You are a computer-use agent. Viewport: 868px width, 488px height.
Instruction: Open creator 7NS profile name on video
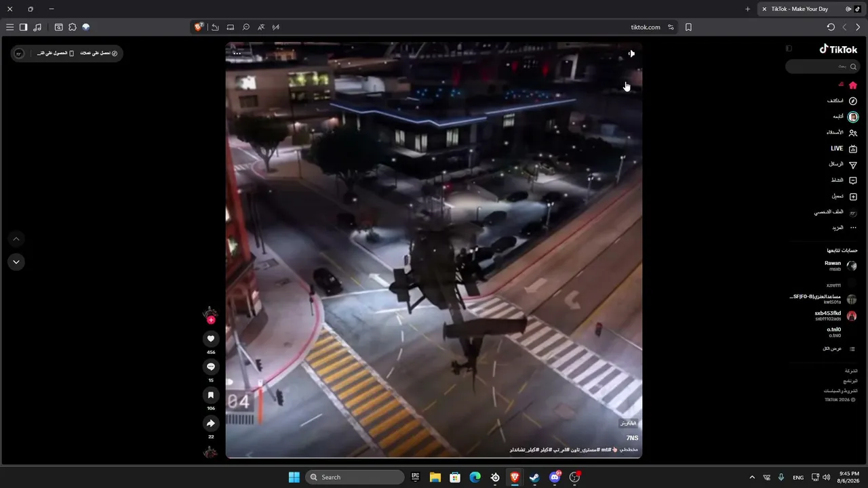pos(632,439)
